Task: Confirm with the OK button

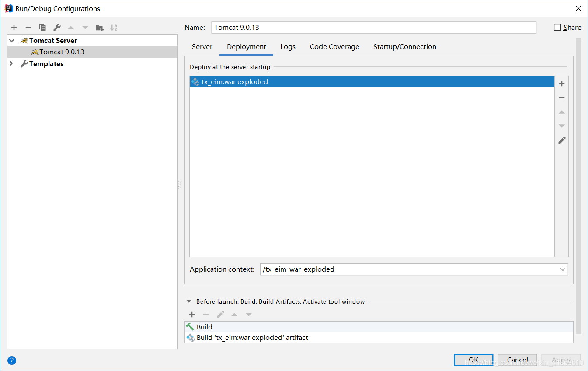Action: pyautogui.click(x=473, y=360)
